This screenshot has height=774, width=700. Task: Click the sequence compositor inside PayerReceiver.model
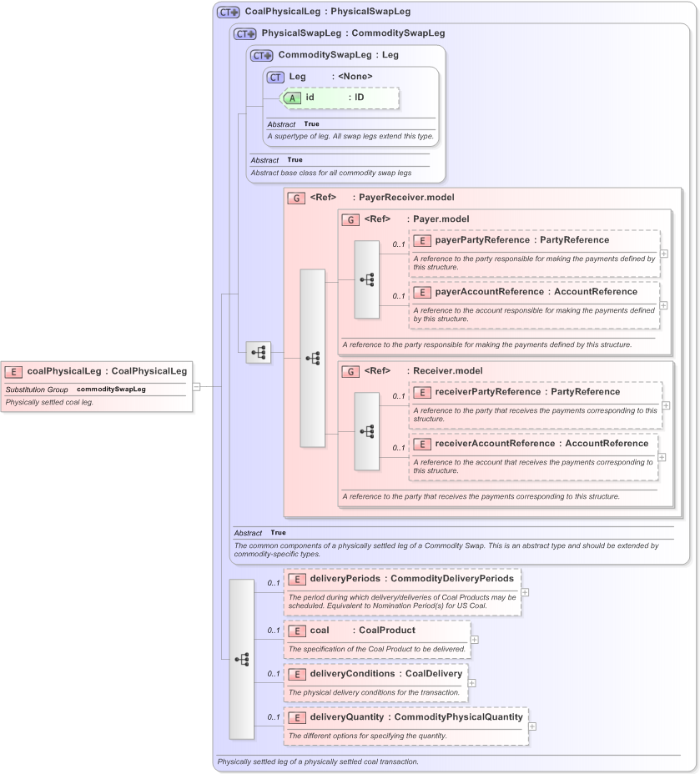(x=313, y=359)
